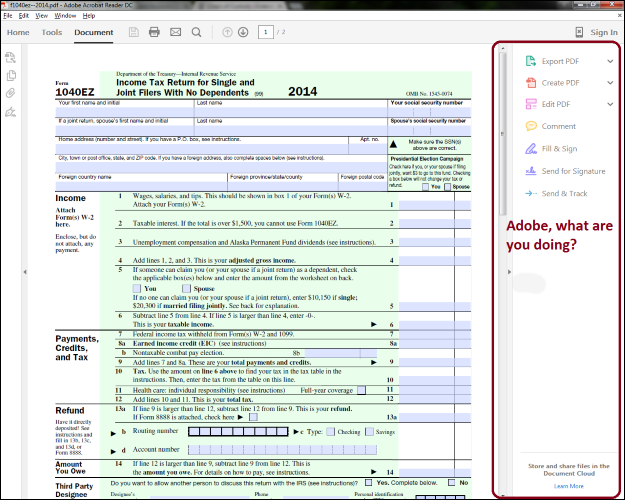Screen dimensions: 625x500
Task: Check the 'You' dependent checkbox
Action: click(x=138, y=288)
